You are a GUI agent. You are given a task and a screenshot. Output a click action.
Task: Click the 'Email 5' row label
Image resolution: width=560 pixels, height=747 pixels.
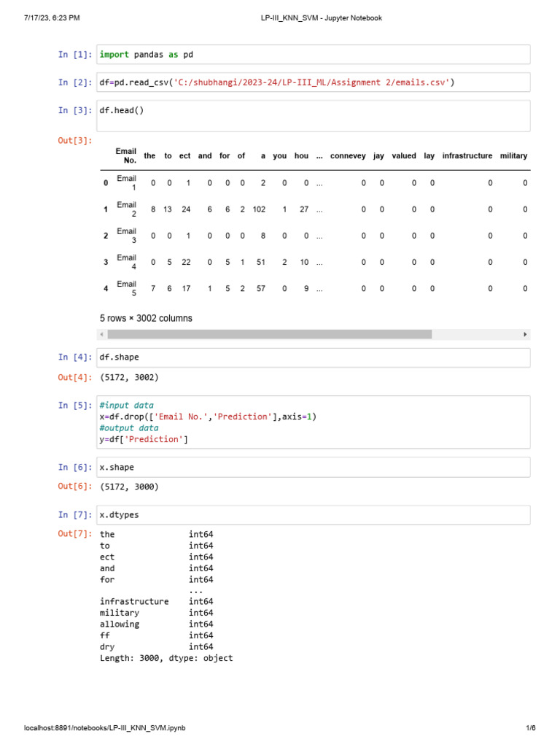click(127, 287)
